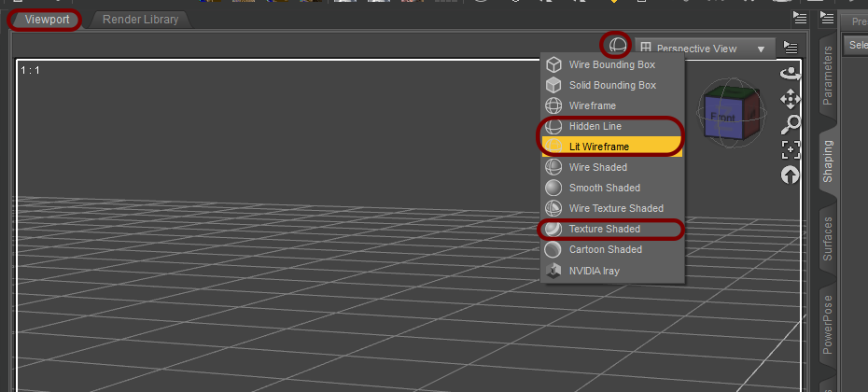This screenshot has height=392, width=868.
Task: Click the view cube's Front face
Action: point(721,118)
